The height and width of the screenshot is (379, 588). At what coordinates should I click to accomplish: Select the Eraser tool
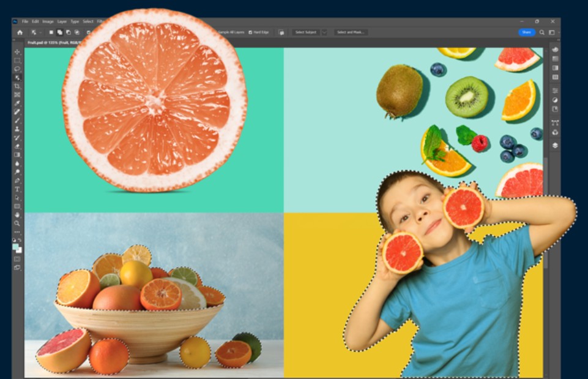coord(17,146)
